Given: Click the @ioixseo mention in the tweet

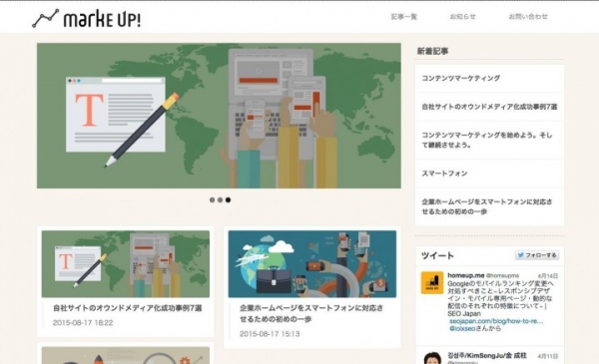Looking at the screenshot, I should pos(462,328).
